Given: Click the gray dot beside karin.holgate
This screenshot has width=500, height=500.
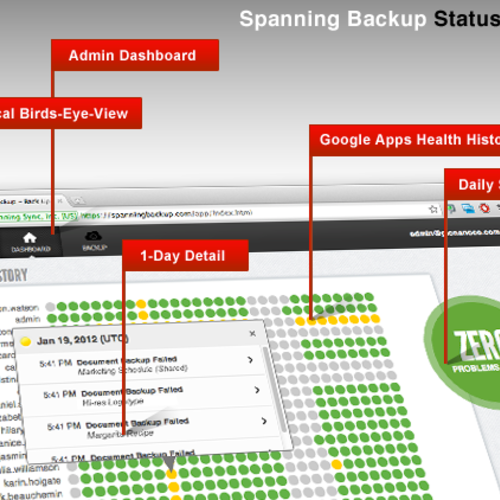Looking at the screenshot, I should pyautogui.click(x=74, y=479).
